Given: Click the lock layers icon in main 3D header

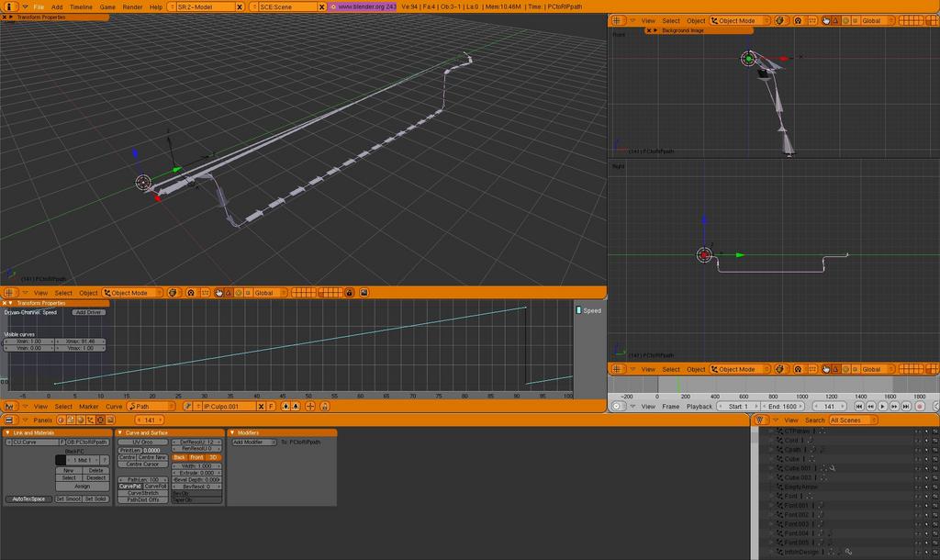Looking at the screenshot, I should (x=348, y=293).
